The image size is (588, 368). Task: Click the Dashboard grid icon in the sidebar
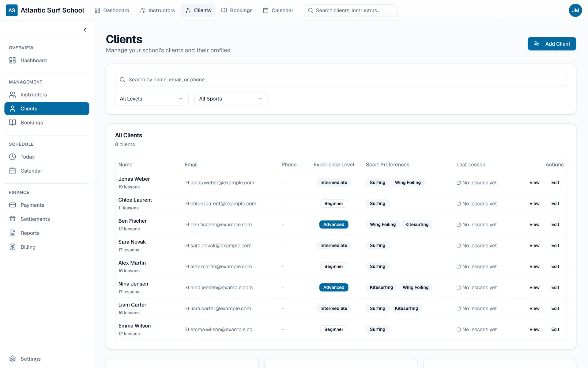pyautogui.click(x=13, y=60)
